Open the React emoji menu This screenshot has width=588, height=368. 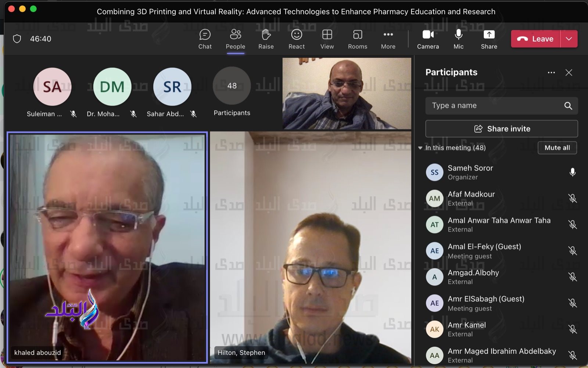coord(296,39)
